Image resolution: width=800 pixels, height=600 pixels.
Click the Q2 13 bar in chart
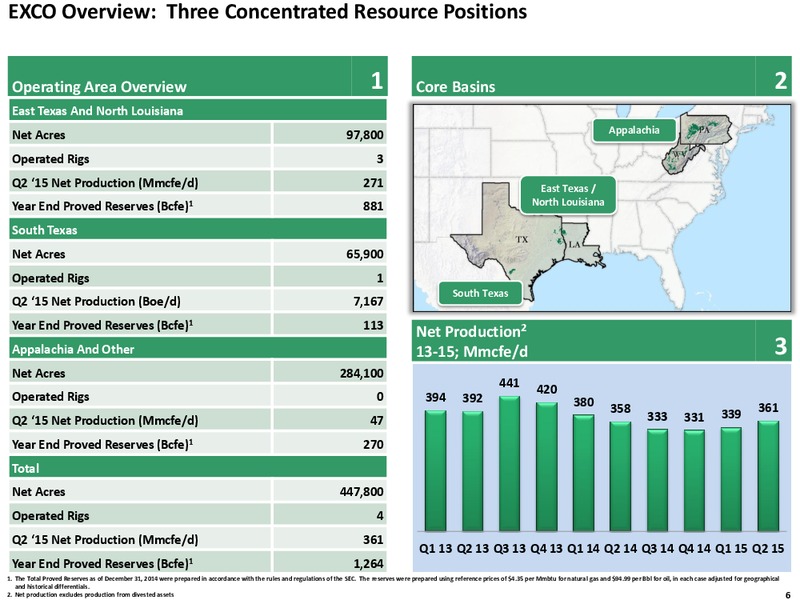coord(472,471)
